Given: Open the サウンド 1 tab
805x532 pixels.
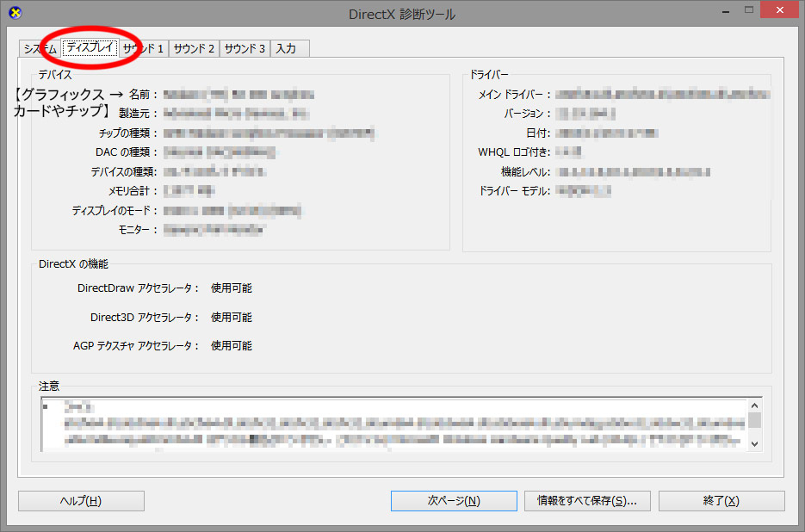Looking at the screenshot, I should pyautogui.click(x=143, y=49).
